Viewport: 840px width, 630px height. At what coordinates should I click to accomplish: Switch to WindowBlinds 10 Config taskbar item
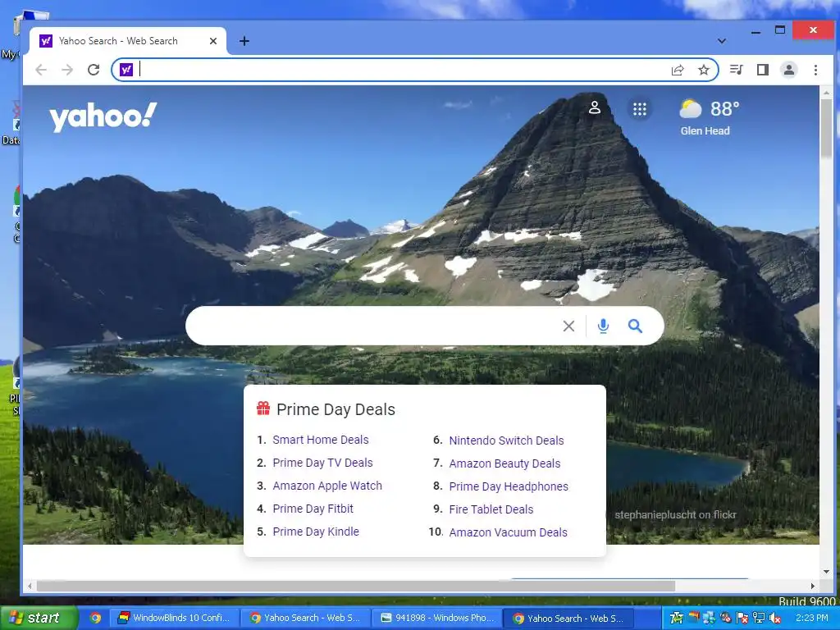pos(174,618)
